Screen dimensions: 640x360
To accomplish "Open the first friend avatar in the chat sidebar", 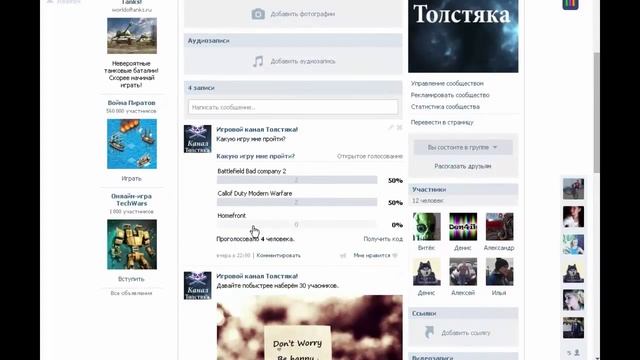I will pos(573,189).
